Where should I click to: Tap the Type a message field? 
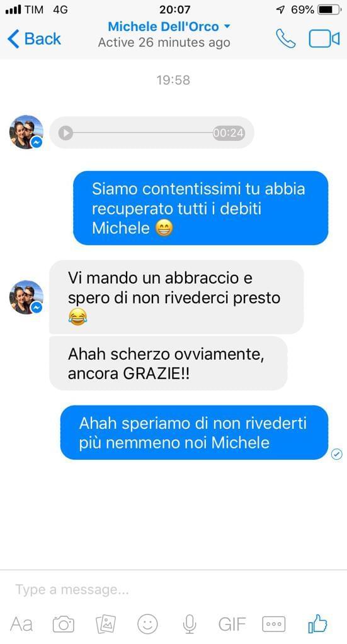point(174,590)
